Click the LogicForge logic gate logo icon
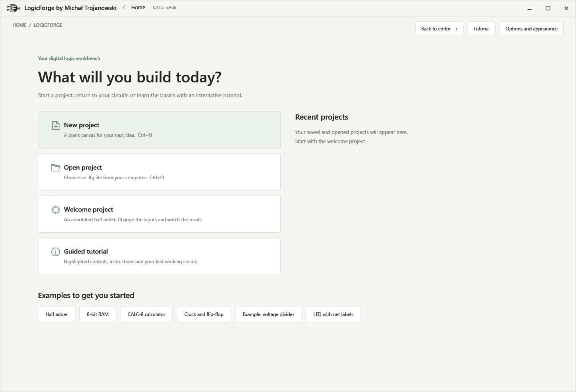This screenshot has height=392, width=576. pyautogui.click(x=14, y=8)
